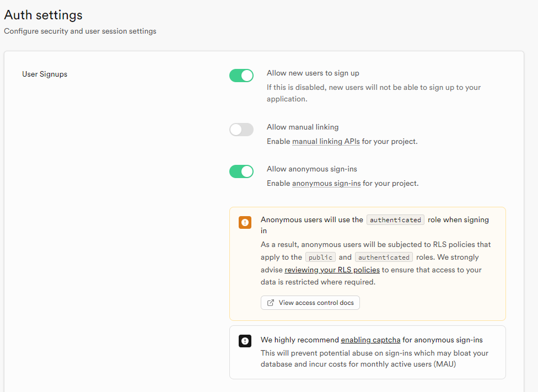The height and width of the screenshot is (392, 538).
Task: Click the black warning icon beside captcha recommendation
Action: pos(245,341)
